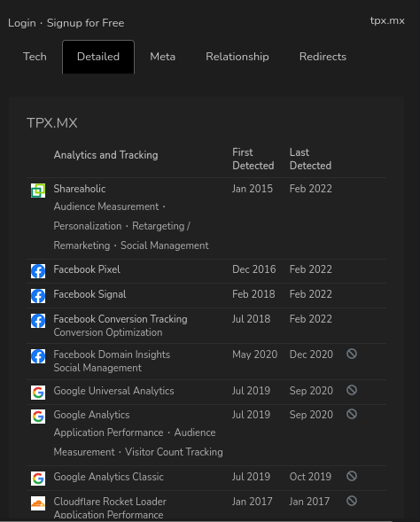
Task: Open the Cloudflare Rocket Loader link
Action: [x=110, y=502]
